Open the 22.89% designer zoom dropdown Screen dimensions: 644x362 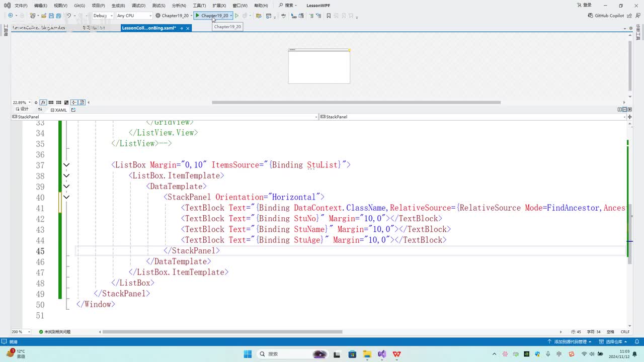point(22,103)
